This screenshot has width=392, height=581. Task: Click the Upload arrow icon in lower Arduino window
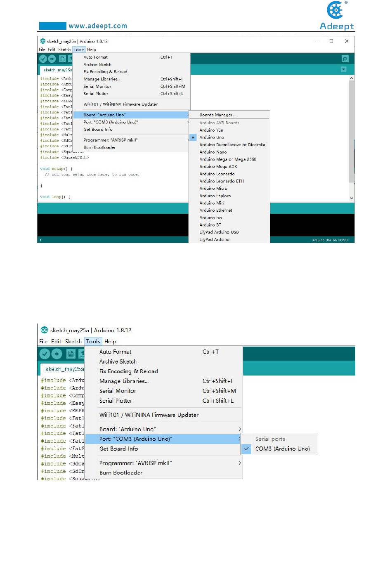point(57,354)
